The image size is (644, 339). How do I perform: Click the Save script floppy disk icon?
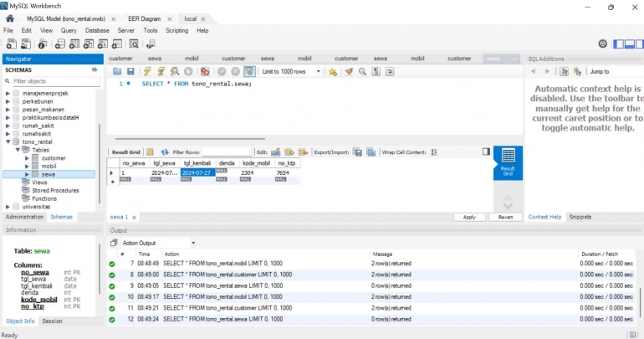pos(130,72)
